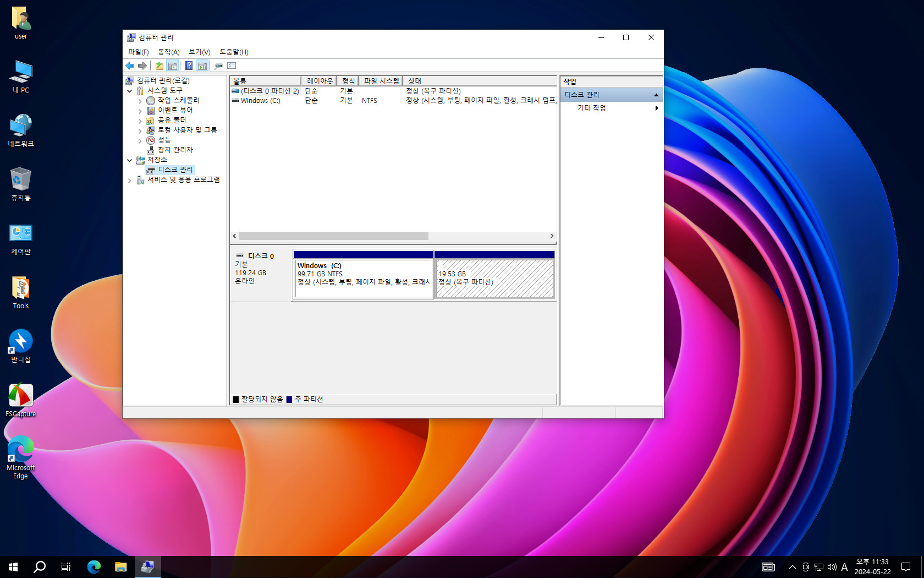The image size is (924, 578).
Task: Click the Back arrow toolbar icon
Action: [x=130, y=66]
